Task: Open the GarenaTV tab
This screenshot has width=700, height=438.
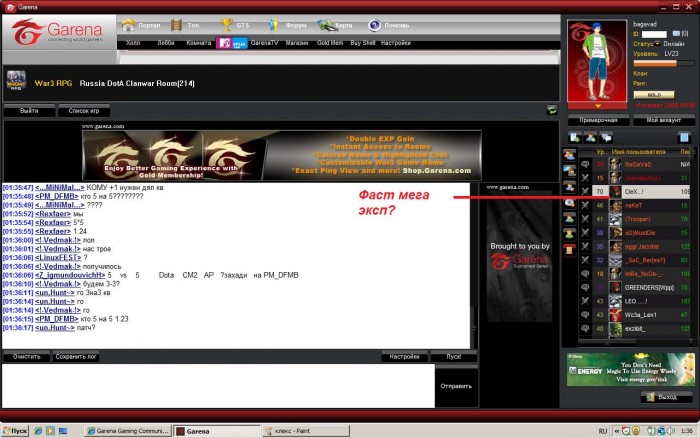Action: pyautogui.click(x=264, y=44)
